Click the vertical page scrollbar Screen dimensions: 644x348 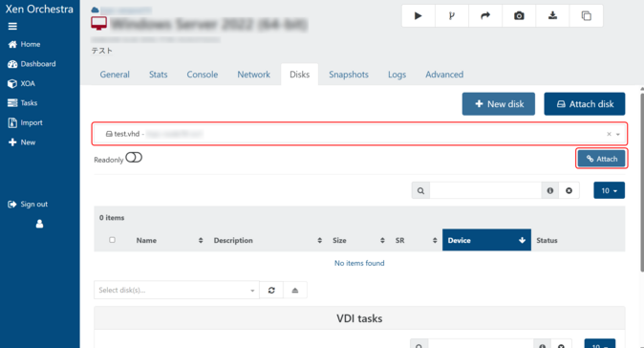(x=642, y=183)
